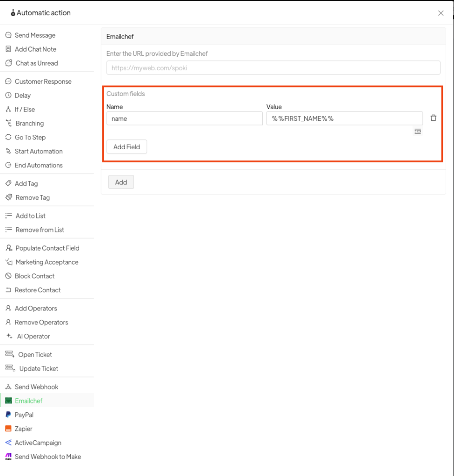This screenshot has height=476, width=454.
Task: Click the ActiveCampaign icon in sidebar
Action: 8,443
